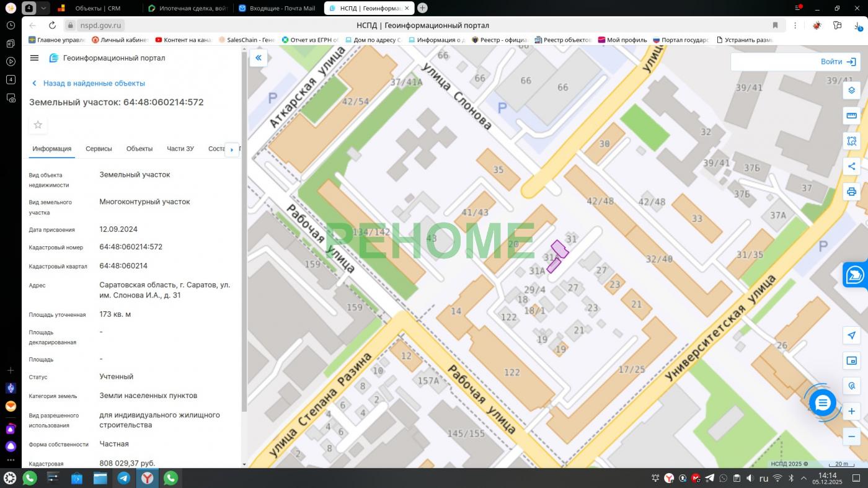
Task: Open the first WhatsApp taskbar icon
Action: 29,477
